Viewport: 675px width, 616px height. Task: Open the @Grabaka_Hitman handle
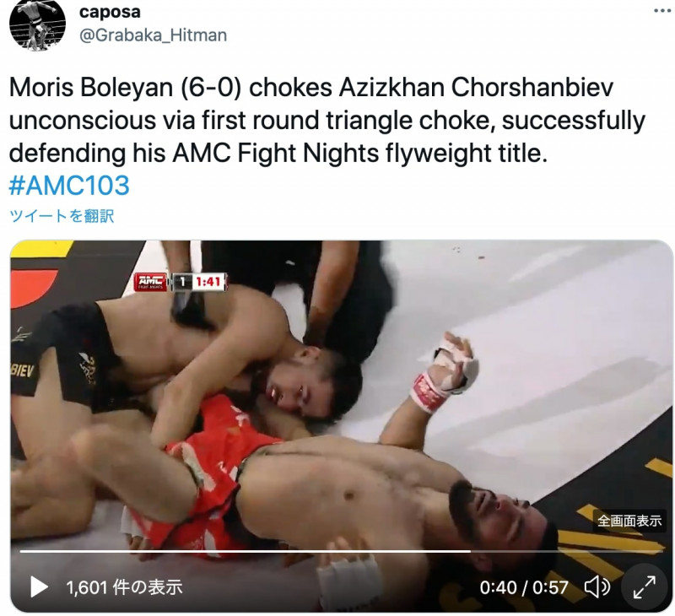(153, 35)
